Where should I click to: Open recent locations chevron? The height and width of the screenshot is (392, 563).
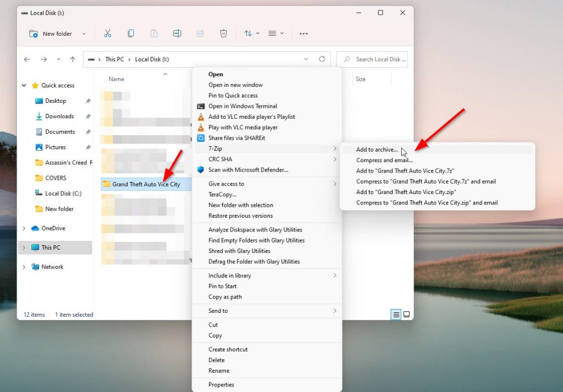coord(58,59)
